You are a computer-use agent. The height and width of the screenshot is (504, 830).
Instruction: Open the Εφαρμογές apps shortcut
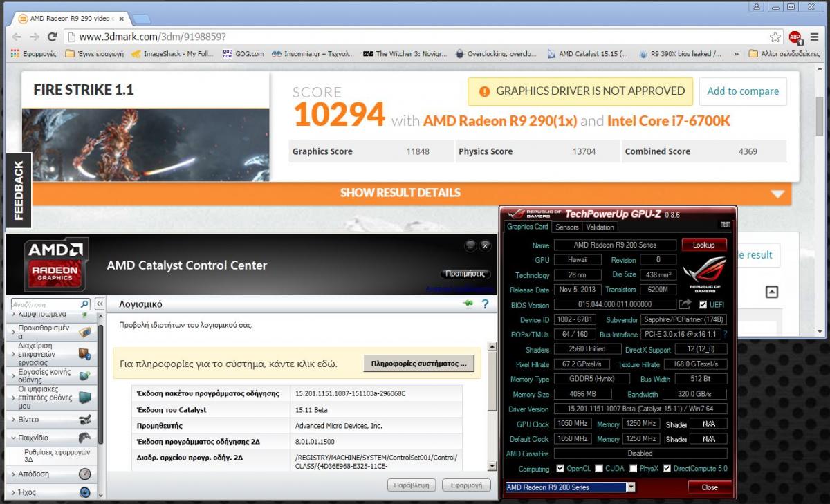34,53
